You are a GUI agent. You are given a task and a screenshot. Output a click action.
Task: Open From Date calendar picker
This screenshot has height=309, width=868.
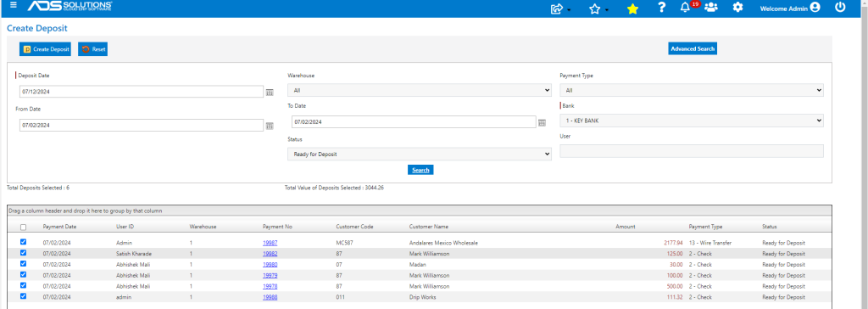click(270, 126)
